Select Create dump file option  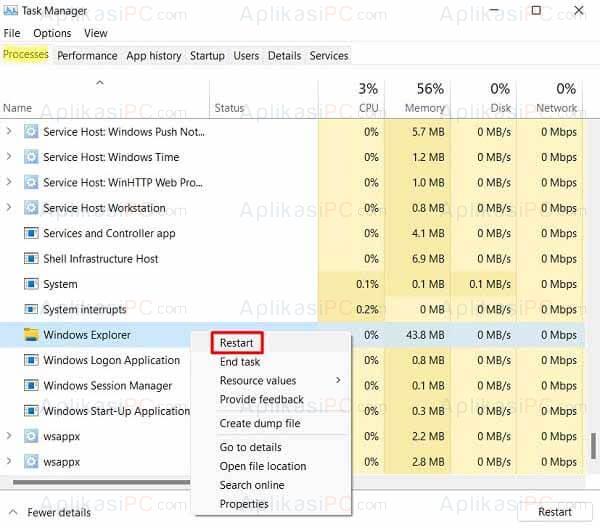click(260, 424)
